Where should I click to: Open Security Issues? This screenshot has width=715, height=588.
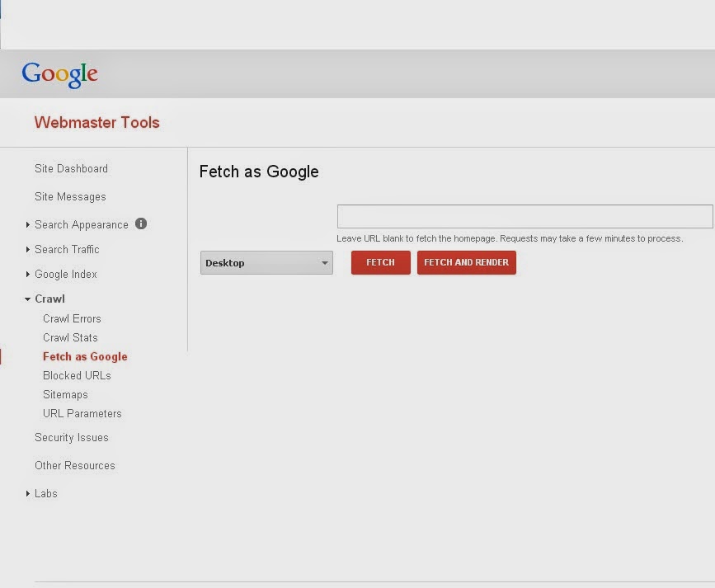click(x=71, y=437)
